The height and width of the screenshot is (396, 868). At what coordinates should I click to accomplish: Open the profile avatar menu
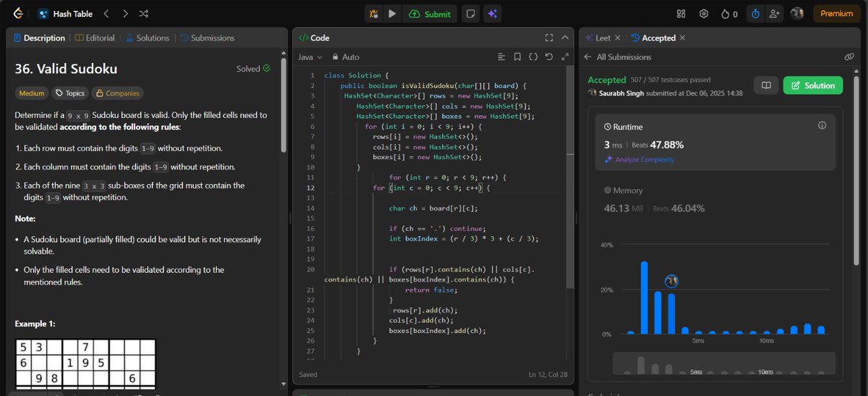click(797, 13)
